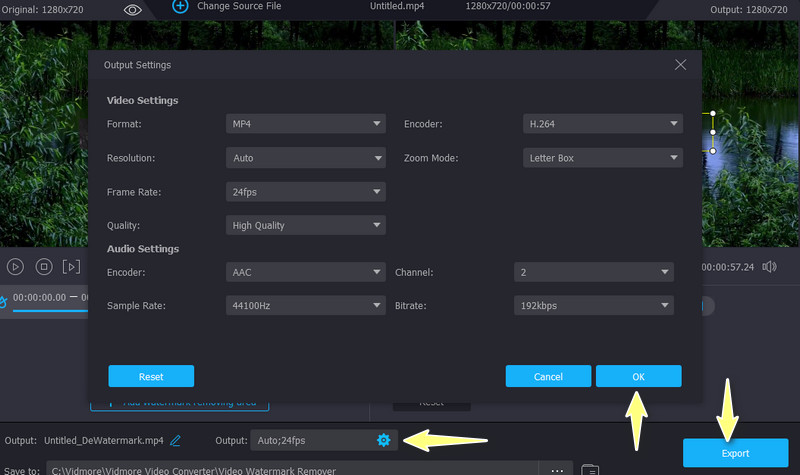Click the pencil icon to rename output file
The image size is (800, 475).
point(176,440)
